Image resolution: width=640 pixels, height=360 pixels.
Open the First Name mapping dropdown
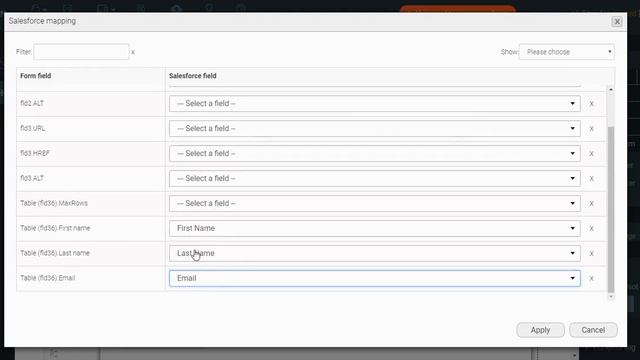(x=375, y=228)
